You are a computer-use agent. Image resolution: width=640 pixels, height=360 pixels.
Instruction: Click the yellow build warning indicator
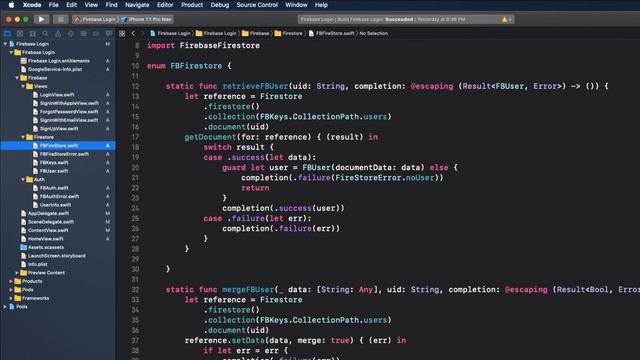click(505, 19)
